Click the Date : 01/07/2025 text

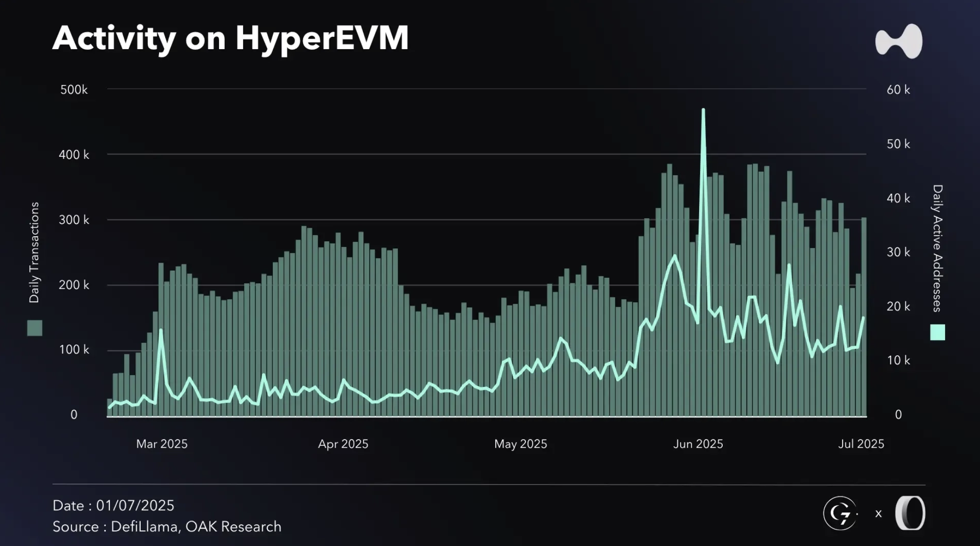point(113,505)
